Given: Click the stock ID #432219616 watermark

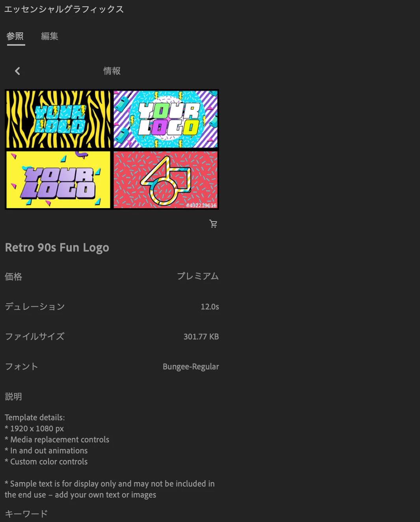Looking at the screenshot, I should pos(201,205).
